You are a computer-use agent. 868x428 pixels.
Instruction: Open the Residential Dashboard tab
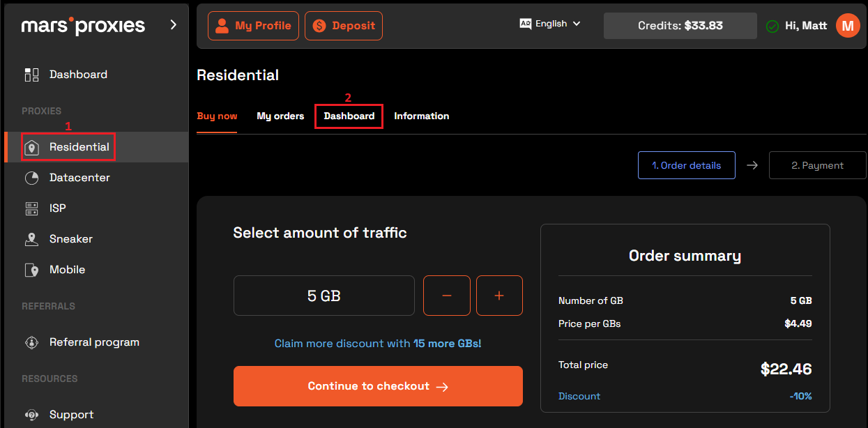click(349, 116)
